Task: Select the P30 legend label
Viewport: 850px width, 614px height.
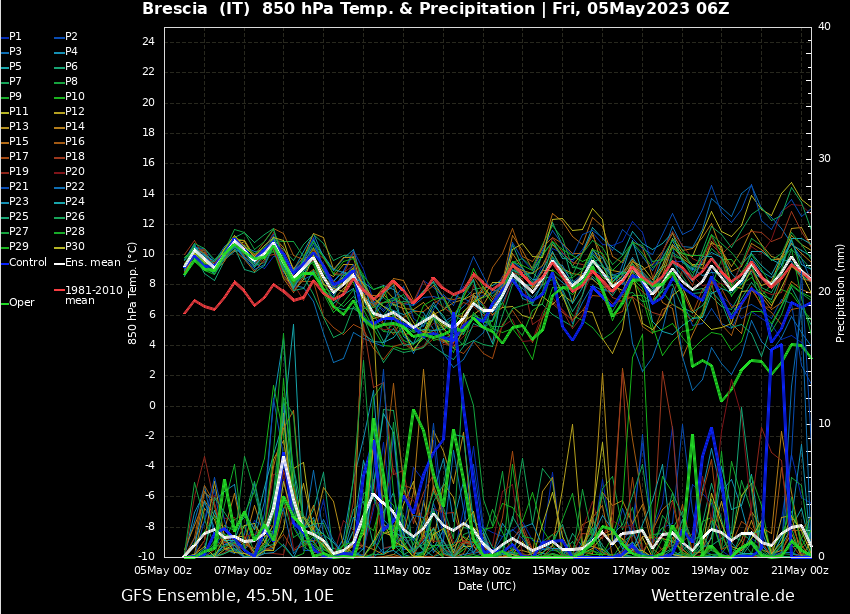Action: (x=74, y=246)
